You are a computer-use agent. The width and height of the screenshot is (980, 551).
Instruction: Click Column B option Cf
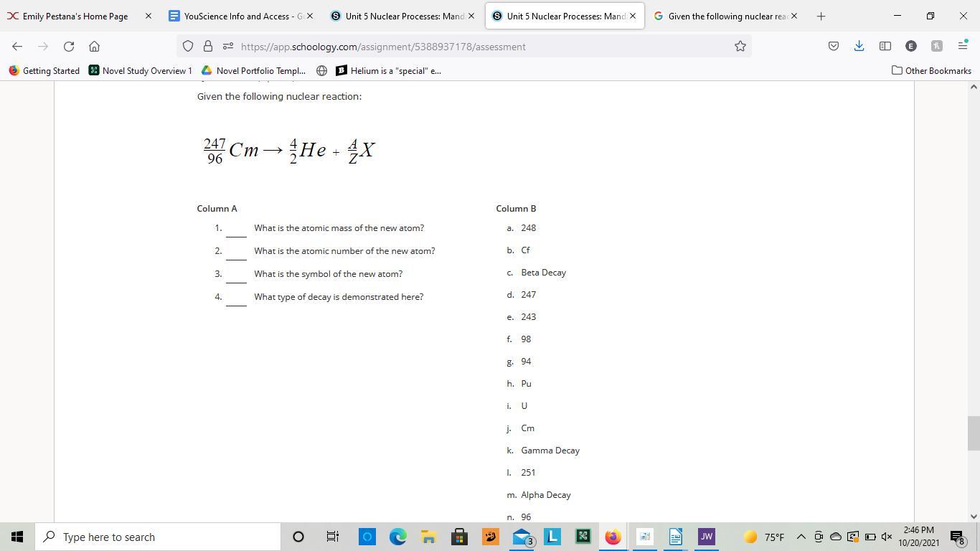pyautogui.click(x=525, y=250)
